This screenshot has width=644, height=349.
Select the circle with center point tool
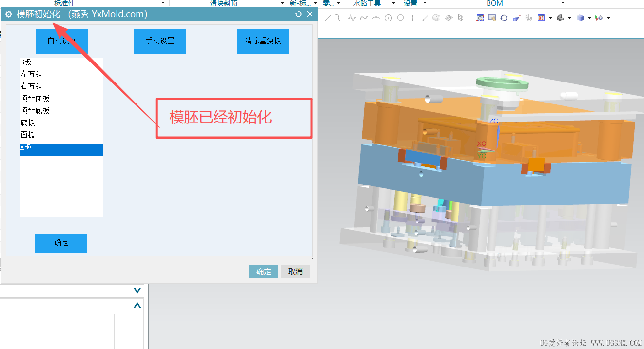pyautogui.click(x=388, y=18)
